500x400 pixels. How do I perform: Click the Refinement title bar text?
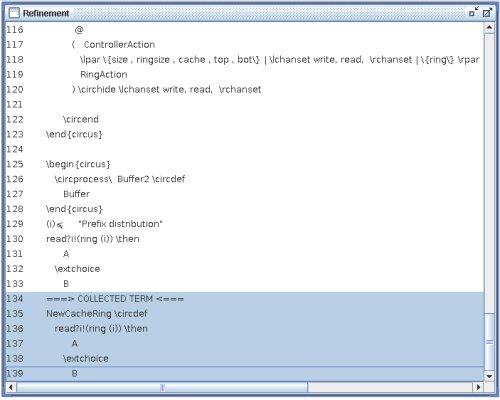(x=46, y=13)
